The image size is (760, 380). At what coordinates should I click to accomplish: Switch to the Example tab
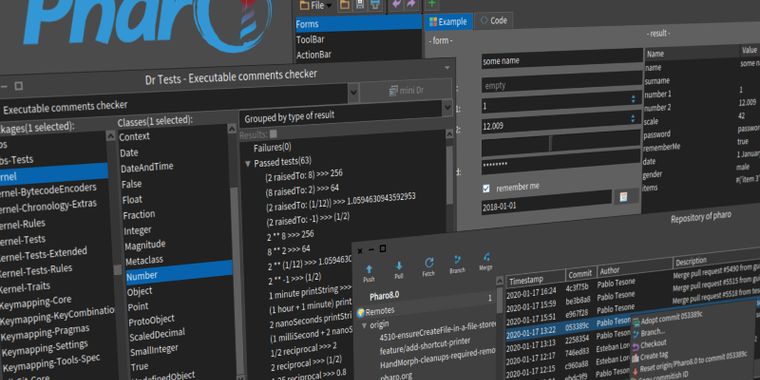coord(448,22)
